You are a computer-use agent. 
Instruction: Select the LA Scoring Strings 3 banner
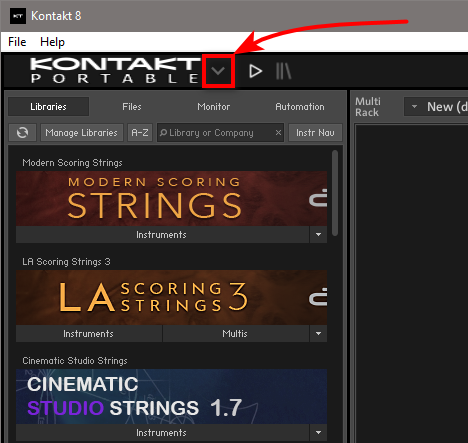click(x=171, y=298)
